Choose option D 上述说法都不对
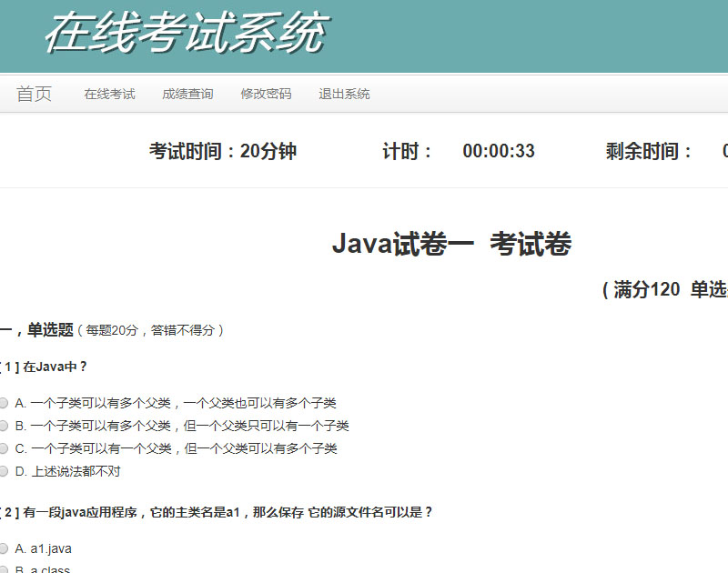 [x=4, y=471]
